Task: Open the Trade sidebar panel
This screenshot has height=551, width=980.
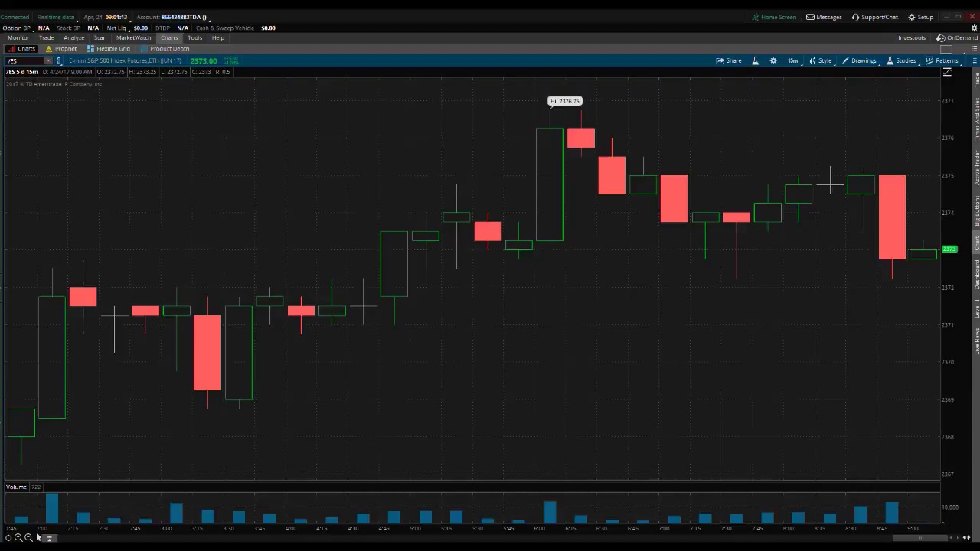Action: pyautogui.click(x=976, y=80)
